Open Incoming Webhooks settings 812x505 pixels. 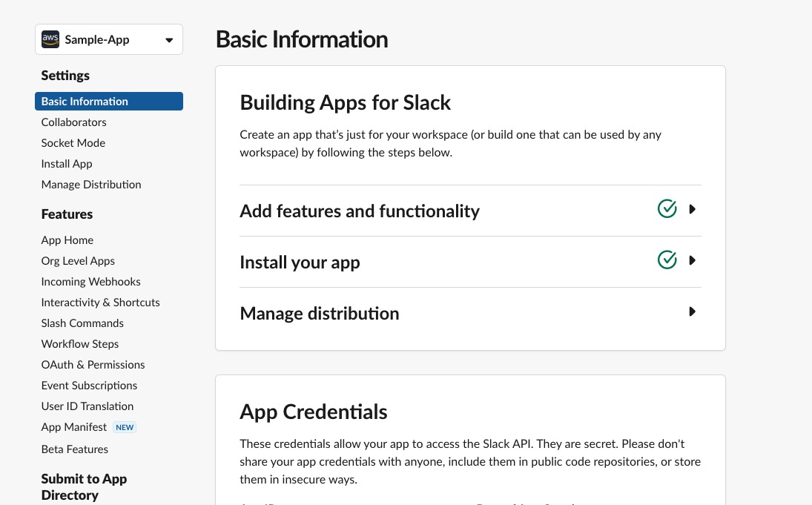click(90, 282)
